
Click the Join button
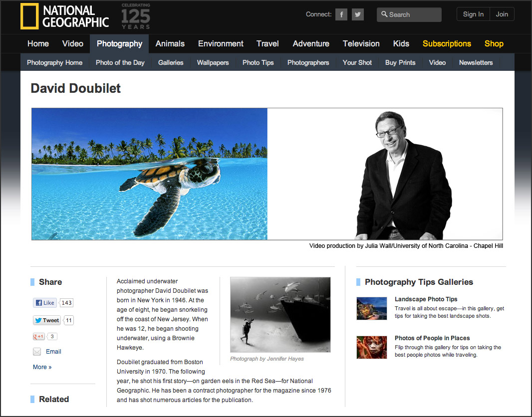click(502, 14)
